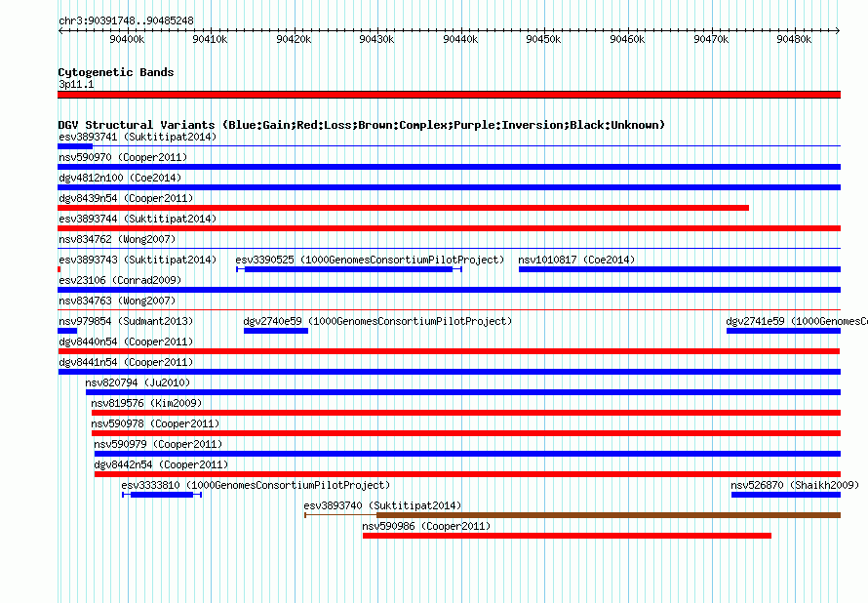
Task: Select esv3893743 (Suktitipat2014) label
Action: pyautogui.click(x=138, y=260)
